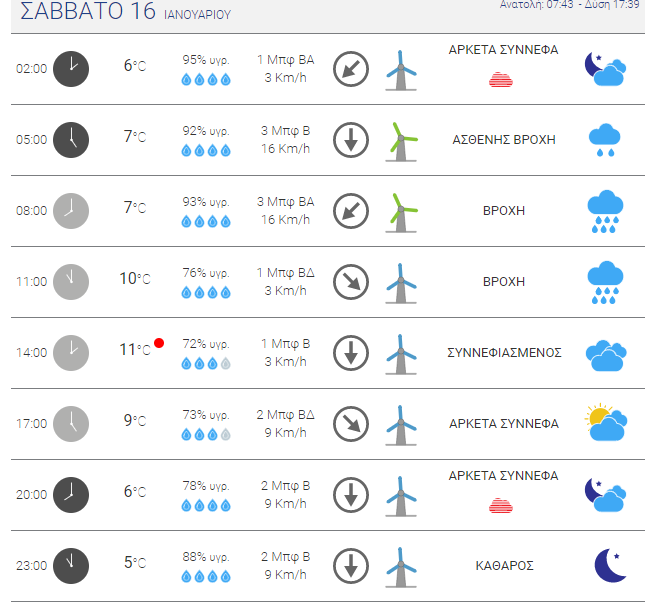Click the 3 Μπφ Β 16 Km/h wind text

(x=285, y=140)
